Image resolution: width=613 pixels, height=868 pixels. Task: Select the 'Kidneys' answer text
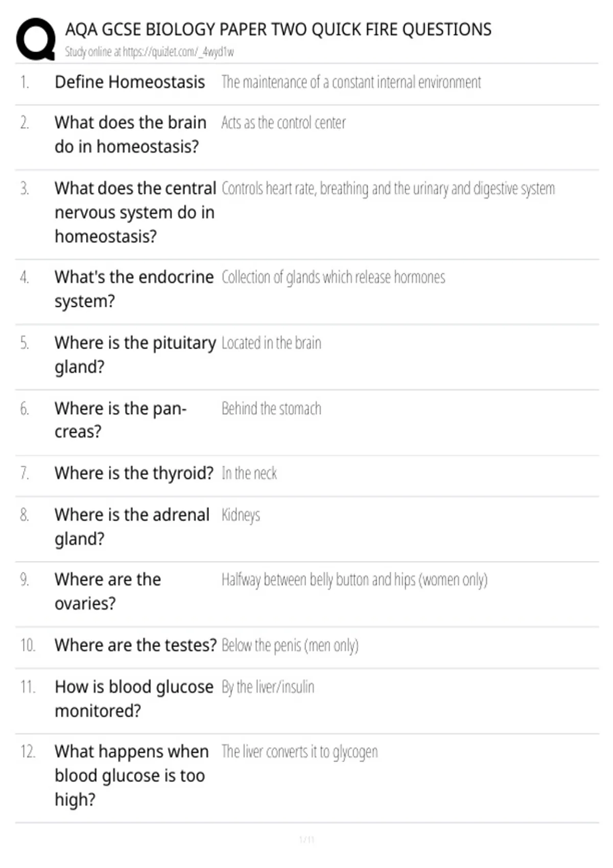(x=241, y=515)
